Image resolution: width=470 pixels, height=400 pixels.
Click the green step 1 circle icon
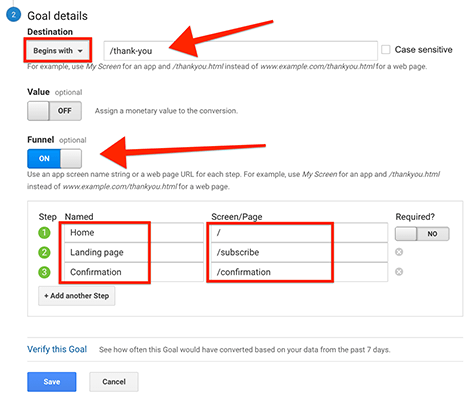(44, 233)
